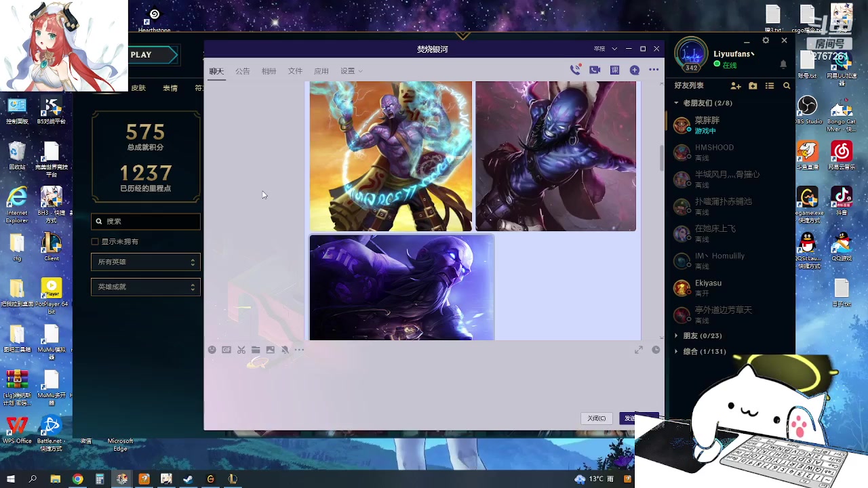This screenshot has width=868, height=488.
Task: Open the Internet Explorer desktop icon
Action: coord(17,205)
